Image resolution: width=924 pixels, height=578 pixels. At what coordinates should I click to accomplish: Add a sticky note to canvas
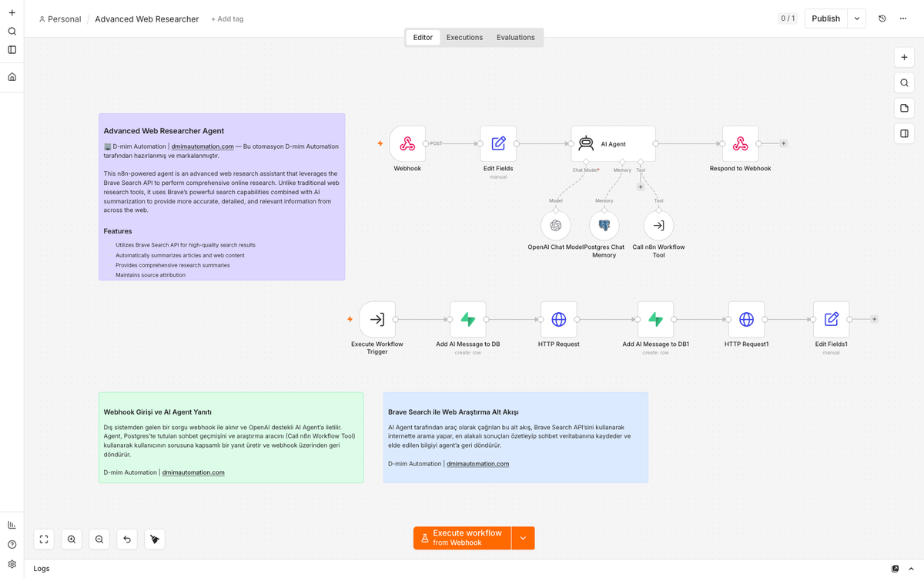pos(905,109)
